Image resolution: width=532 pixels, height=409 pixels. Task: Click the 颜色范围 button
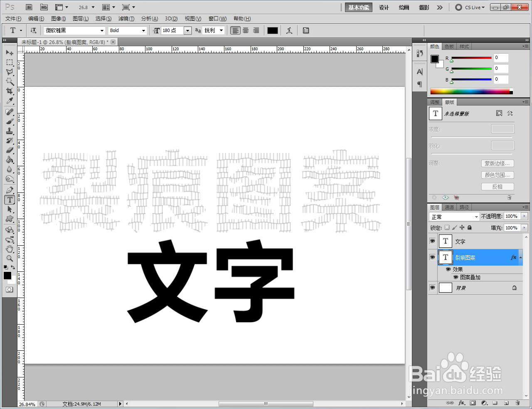(497, 175)
